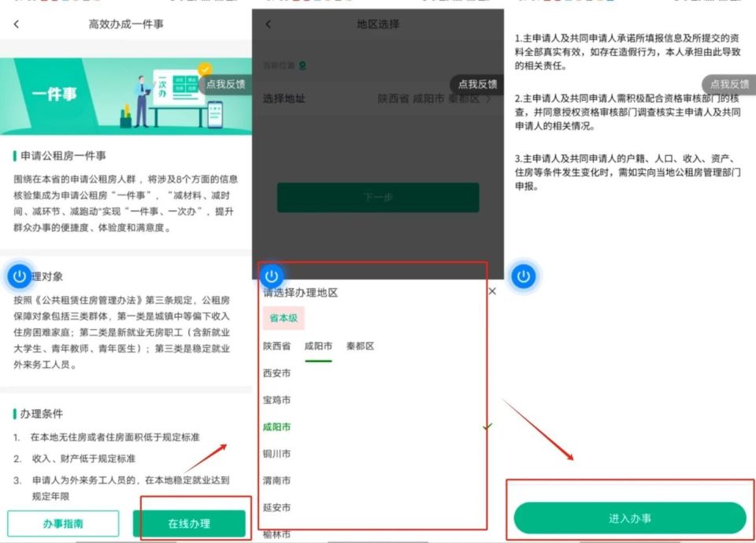Open the 办事指南 guide
Image resolution: width=756 pixels, height=543 pixels.
(x=64, y=522)
